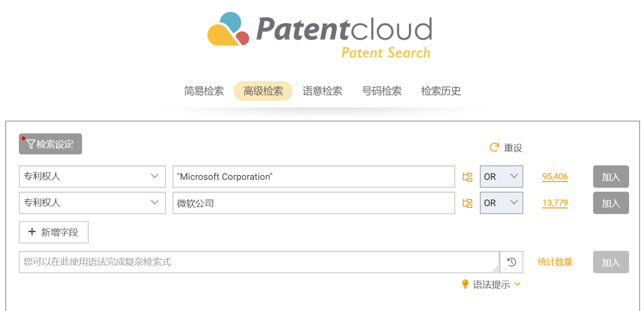This screenshot has height=311, width=644.
Task: Click the search history clock icon
Action: tap(511, 262)
